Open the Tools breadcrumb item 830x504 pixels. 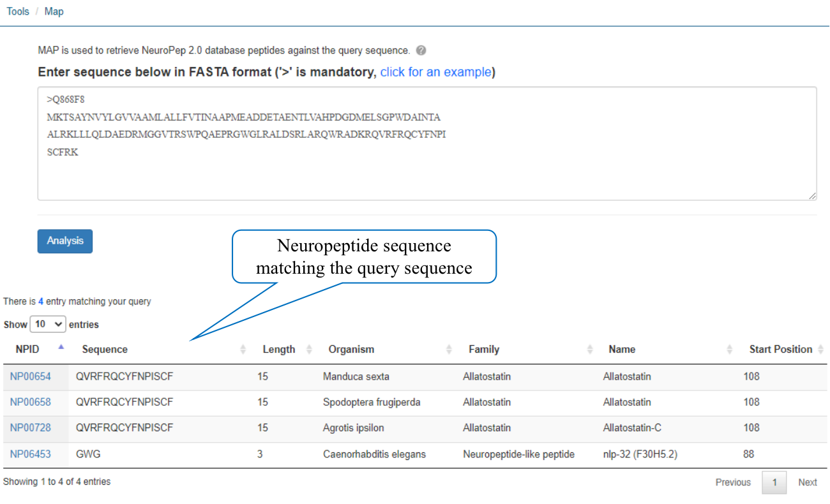(18, 11)
